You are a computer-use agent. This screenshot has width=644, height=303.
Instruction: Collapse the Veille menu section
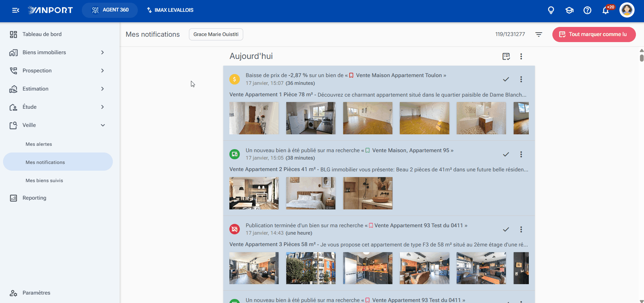pos(103,125)
